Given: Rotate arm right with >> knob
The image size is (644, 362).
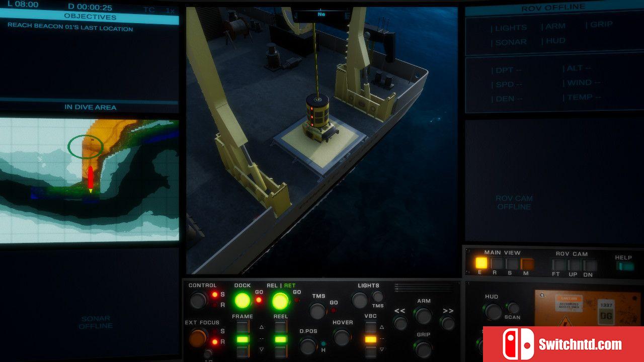Looking at the screenshot, I should tap(447, 323).
